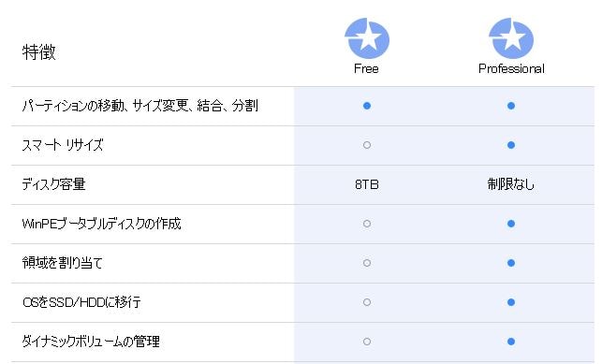Click the Professional edition star icon
602x364 pixels.
[511, 38]
